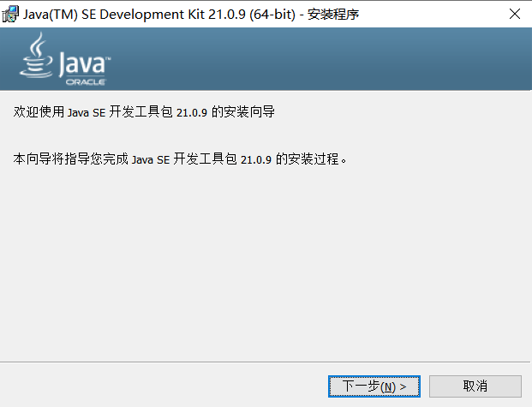532x407 pixels.
Task: Click 安装程序 in the window title
Action: point(333,15)
